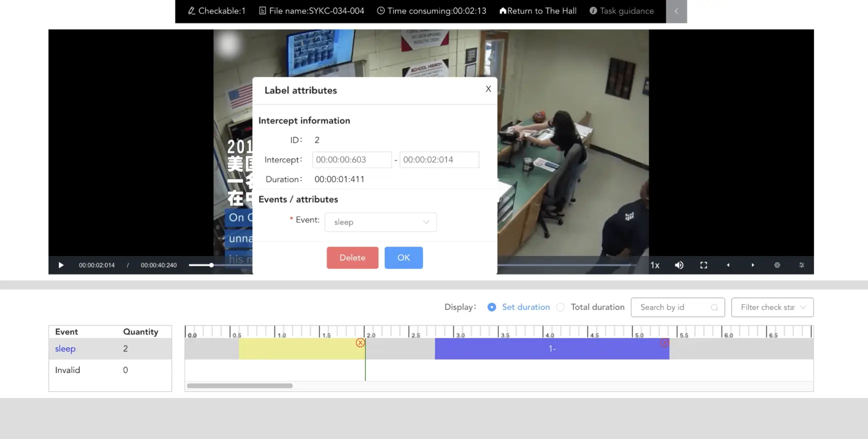Change playback speed from 1x

tap(654, 265)
